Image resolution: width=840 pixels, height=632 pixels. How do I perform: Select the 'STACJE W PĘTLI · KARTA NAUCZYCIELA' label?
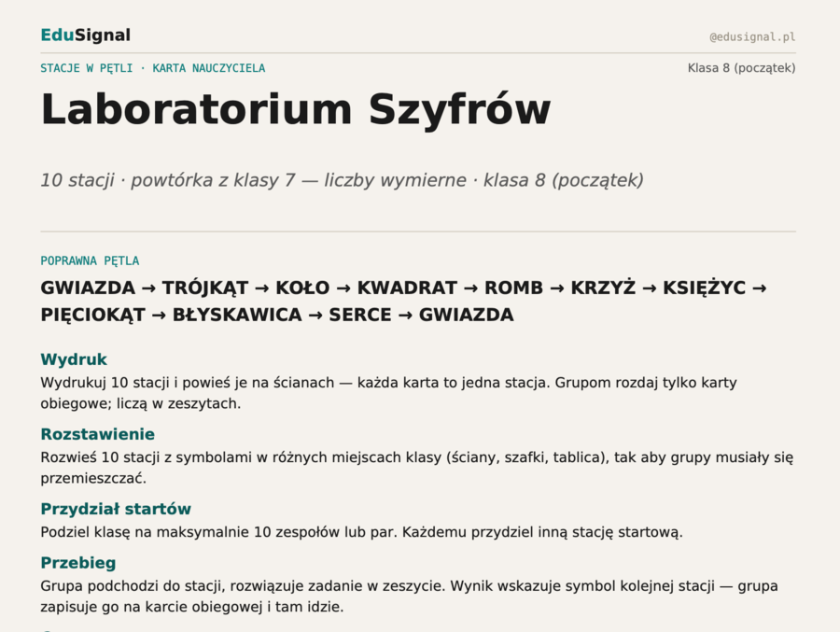click(x=153, y=68)
